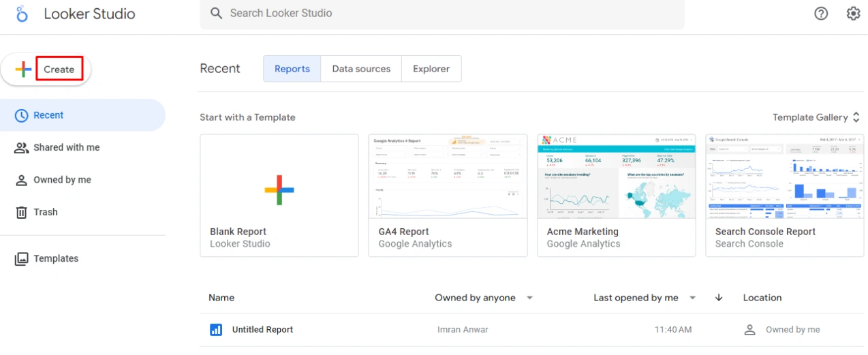
Task: Click the Shared with me people icon
Action: (22, 148)
